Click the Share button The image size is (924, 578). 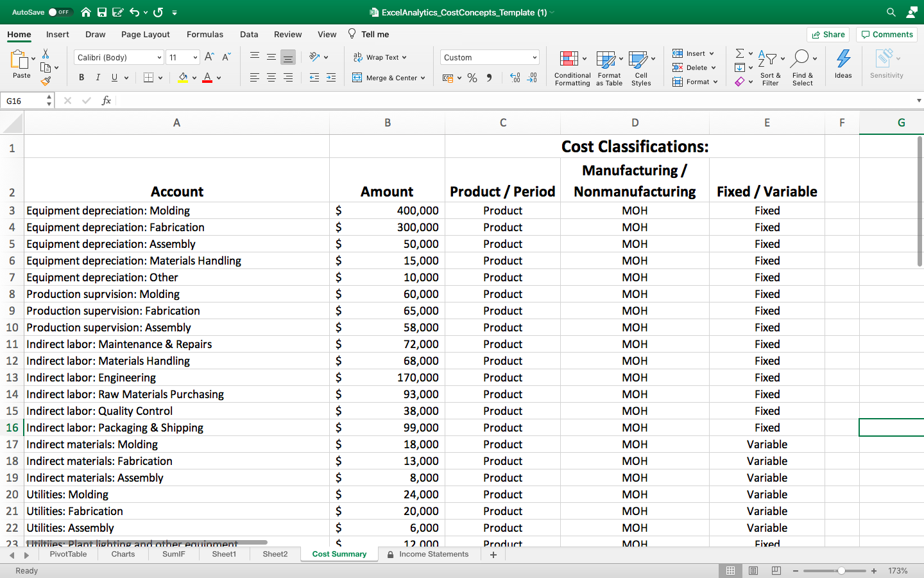click(x=828, y=35)
